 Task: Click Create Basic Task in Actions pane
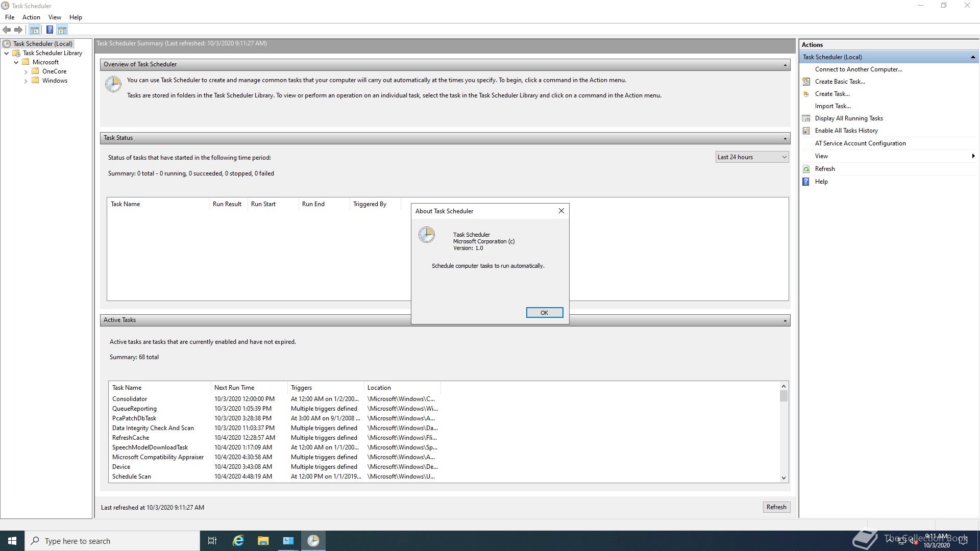[x=840, y=82]
